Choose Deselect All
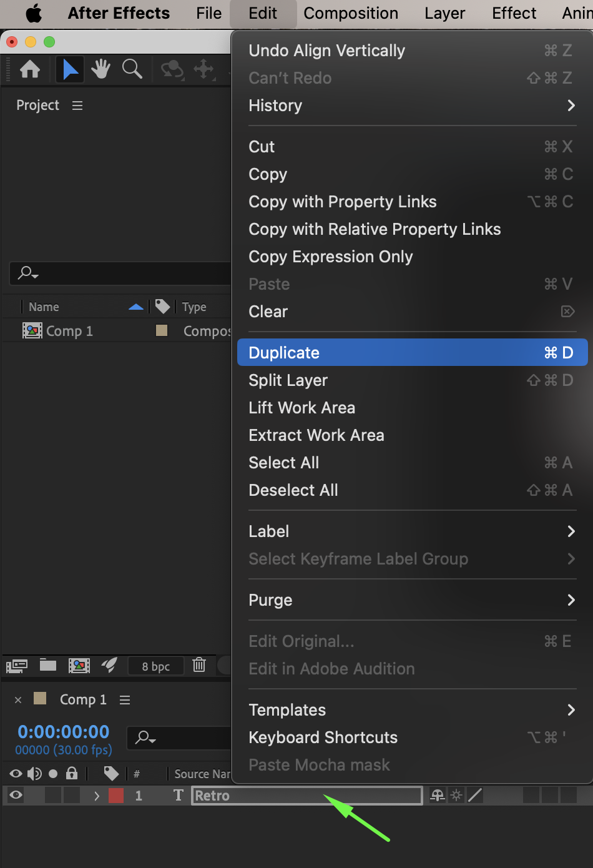Image resolution: width=593 pixels, height=868 pixels. (412, 490)
